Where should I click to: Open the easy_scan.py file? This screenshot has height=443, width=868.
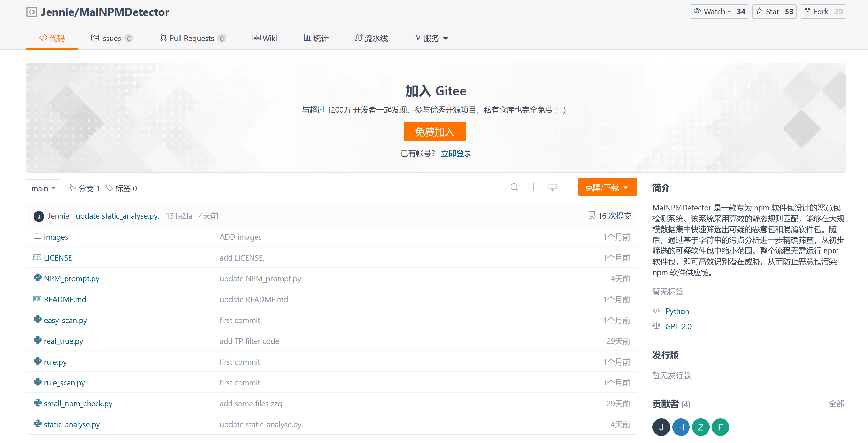click(x=65, y=320)
